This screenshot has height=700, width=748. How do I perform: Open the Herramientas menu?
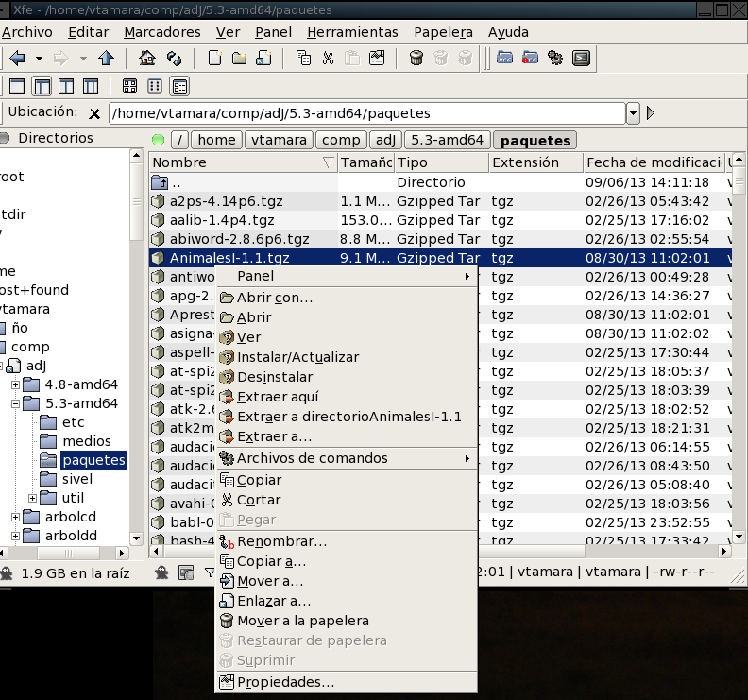[x=352, y=32]
